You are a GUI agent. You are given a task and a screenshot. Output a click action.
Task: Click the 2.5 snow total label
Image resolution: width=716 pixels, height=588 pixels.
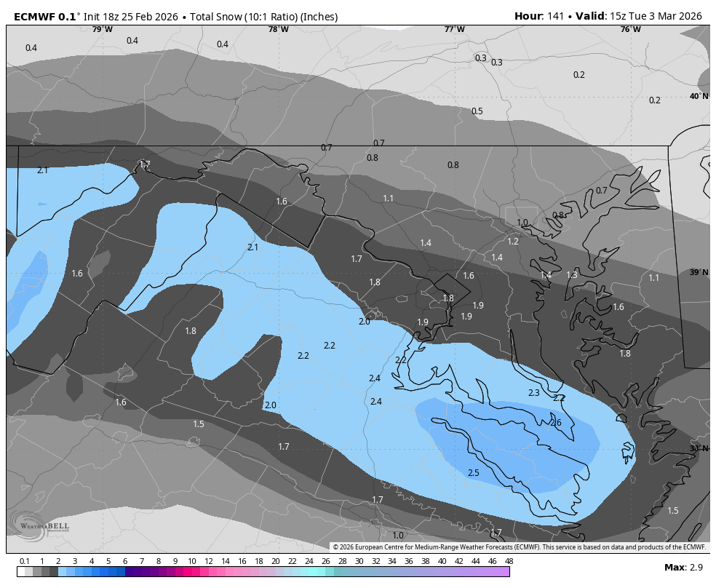click(473, 473)
